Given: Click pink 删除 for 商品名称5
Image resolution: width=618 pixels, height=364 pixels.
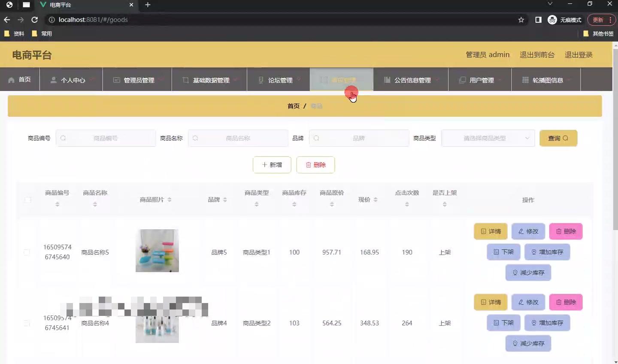Looking at the screenshot, I should [x=566, y=231].
